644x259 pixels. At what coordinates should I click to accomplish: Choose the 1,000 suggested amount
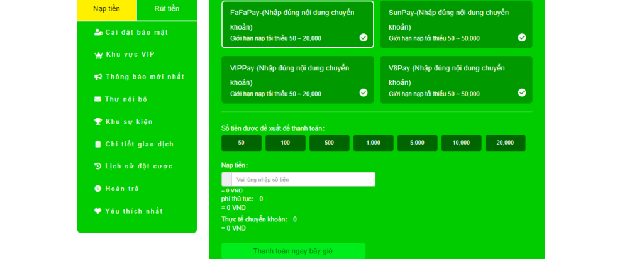[x=374, y=143]
